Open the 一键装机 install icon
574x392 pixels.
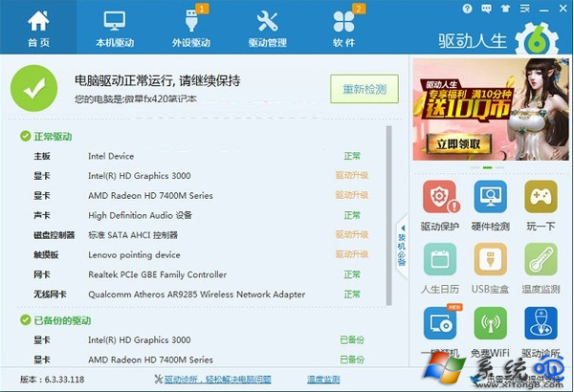point(440,323)
